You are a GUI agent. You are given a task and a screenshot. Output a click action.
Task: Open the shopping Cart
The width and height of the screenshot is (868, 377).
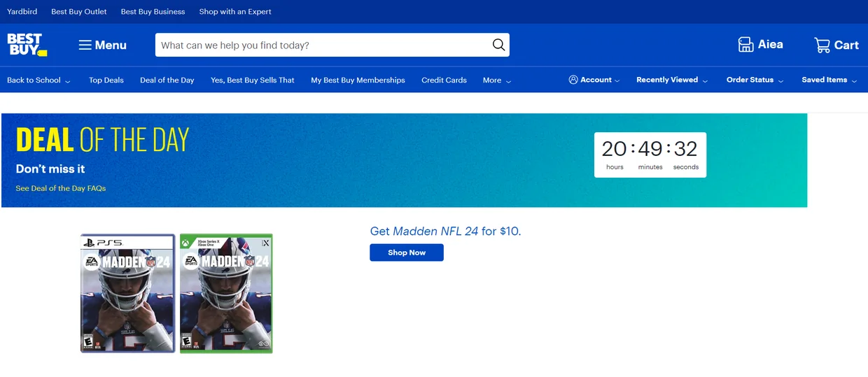pos(836,45)
